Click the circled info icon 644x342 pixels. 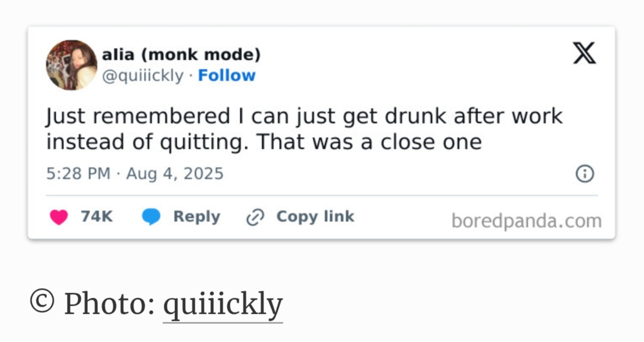point(584,174)
